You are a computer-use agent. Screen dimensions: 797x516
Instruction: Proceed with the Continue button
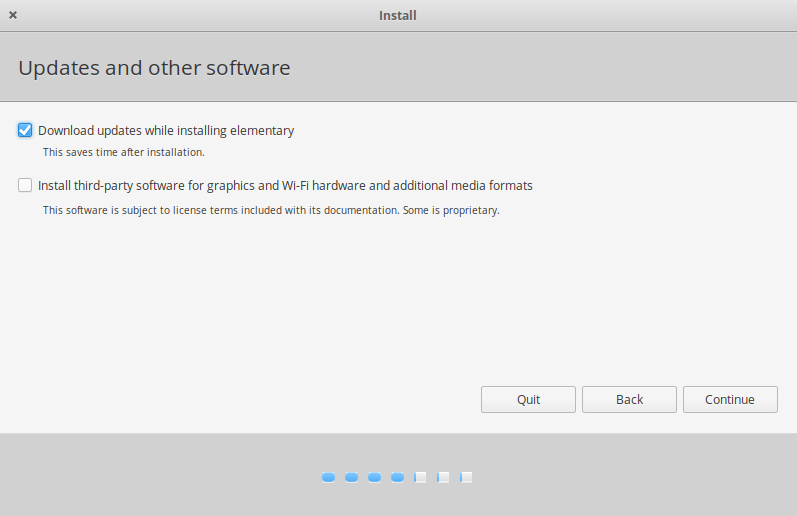pyautogui.click(x=730, y=400)
